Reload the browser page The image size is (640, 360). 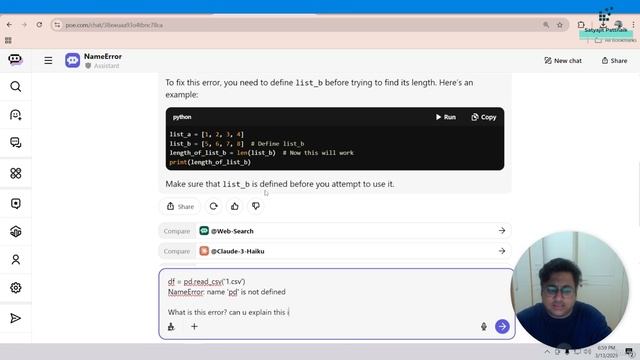coord(39,25)
